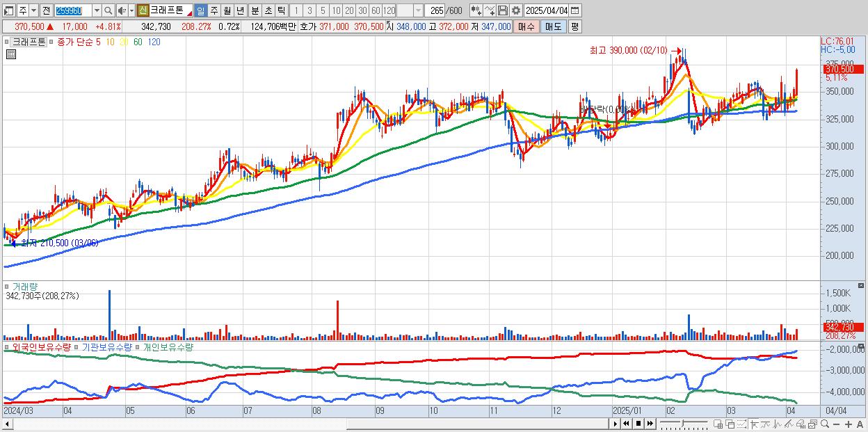Click the trend line tool icon in bottom toolbar
This screenshot has height=432, width=868.
click(766, 424)
